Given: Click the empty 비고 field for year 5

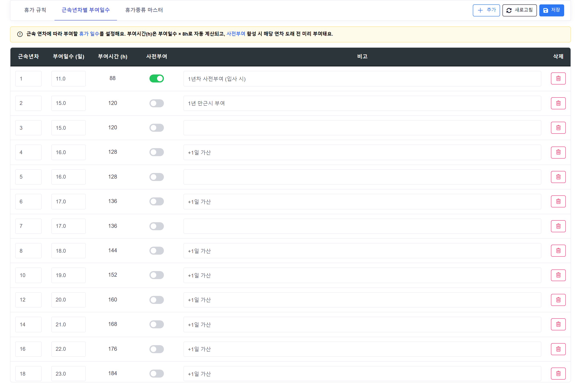Looking at the screenshot, I should point(362,177).
